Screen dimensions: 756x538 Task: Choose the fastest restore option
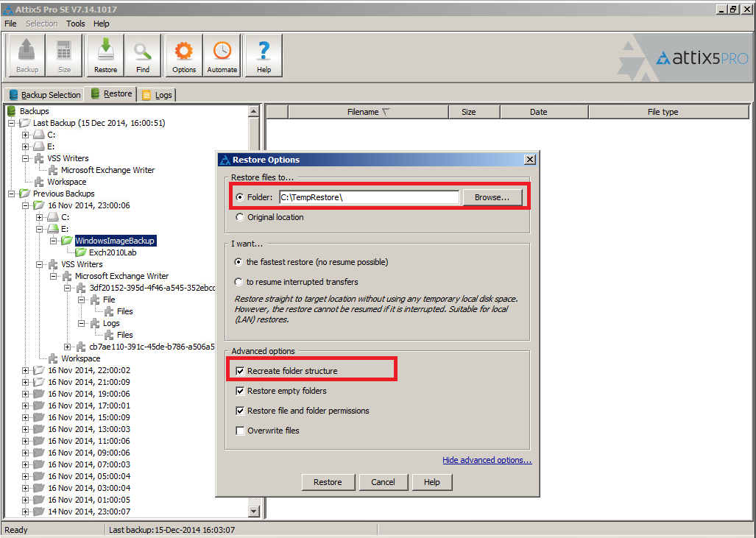[x=239, y=262]
